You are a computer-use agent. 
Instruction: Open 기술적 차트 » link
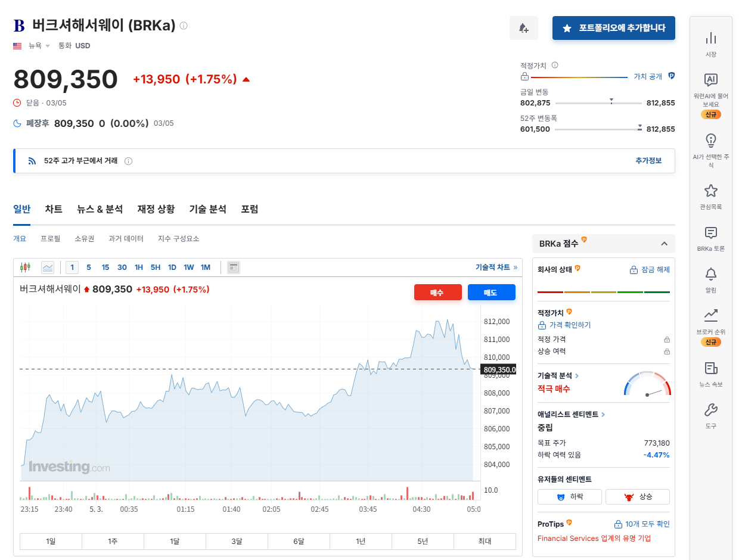(x=496, y=267)
